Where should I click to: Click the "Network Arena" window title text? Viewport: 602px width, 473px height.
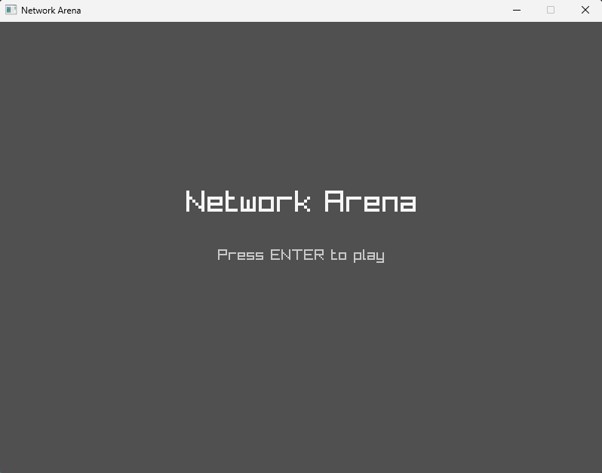[51, 10]
